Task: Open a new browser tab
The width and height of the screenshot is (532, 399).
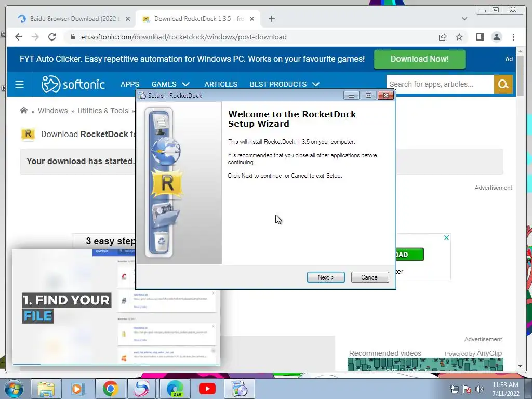Action: [x=271, y=19]
